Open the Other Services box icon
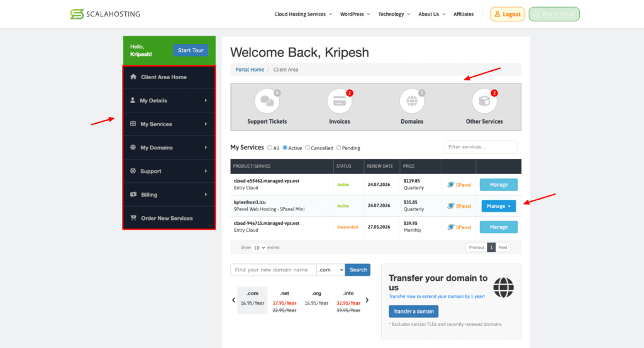 484,101
